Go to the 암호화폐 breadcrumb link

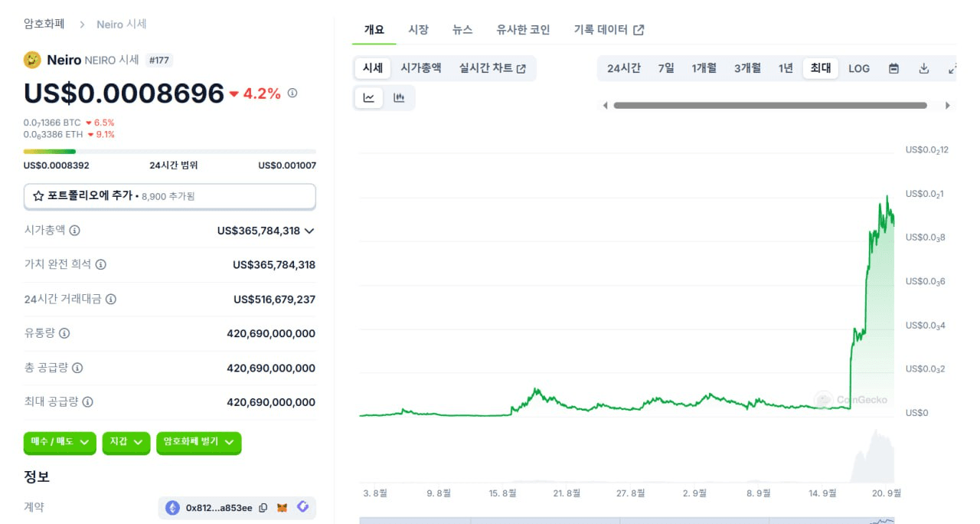44,25
